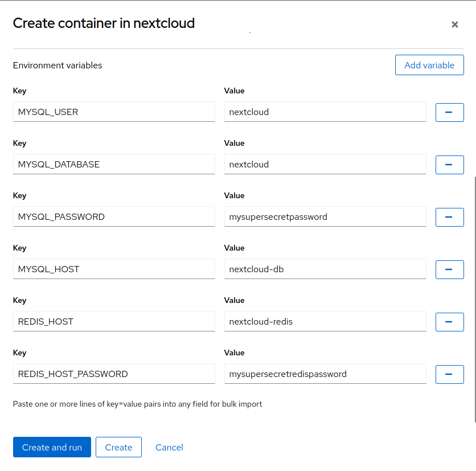Delete the REDIS_HOST variable row

449,322
